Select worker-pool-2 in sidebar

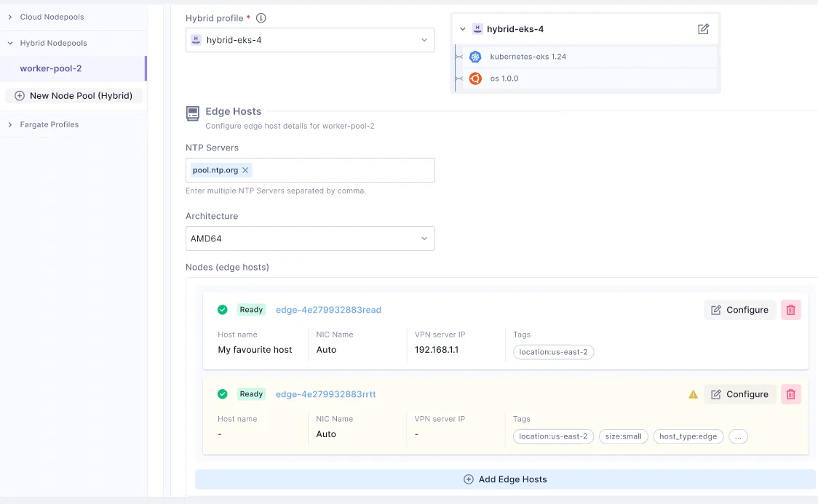coord(51,68)
